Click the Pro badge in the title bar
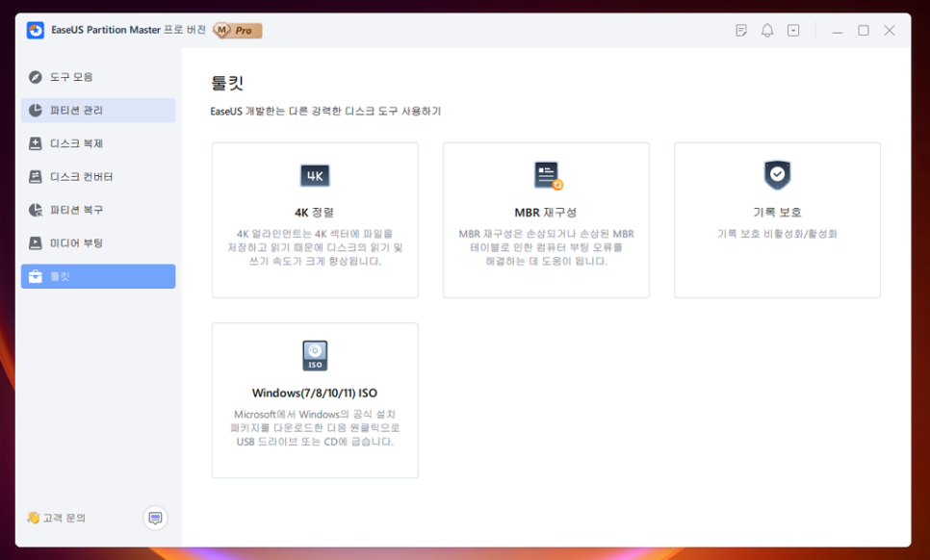Viewport: 930px width, 560px height. pyautogui.click(x=237, y=30)
